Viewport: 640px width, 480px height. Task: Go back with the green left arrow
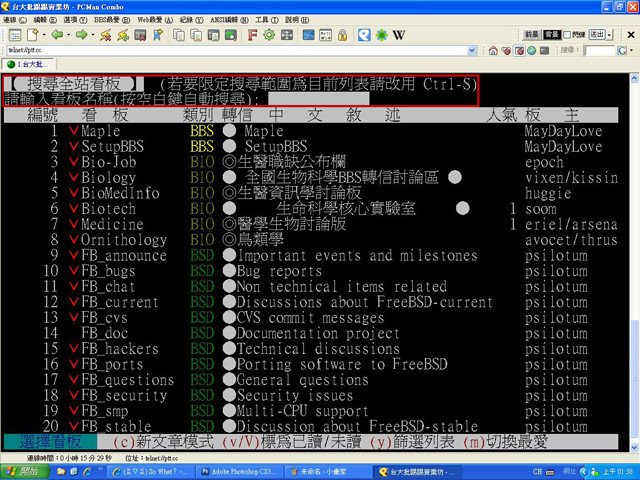pyautogui.click(x=57, y=35)
